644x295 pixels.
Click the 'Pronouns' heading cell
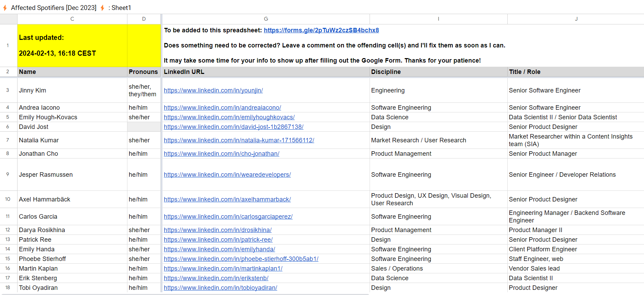[144, 72]
